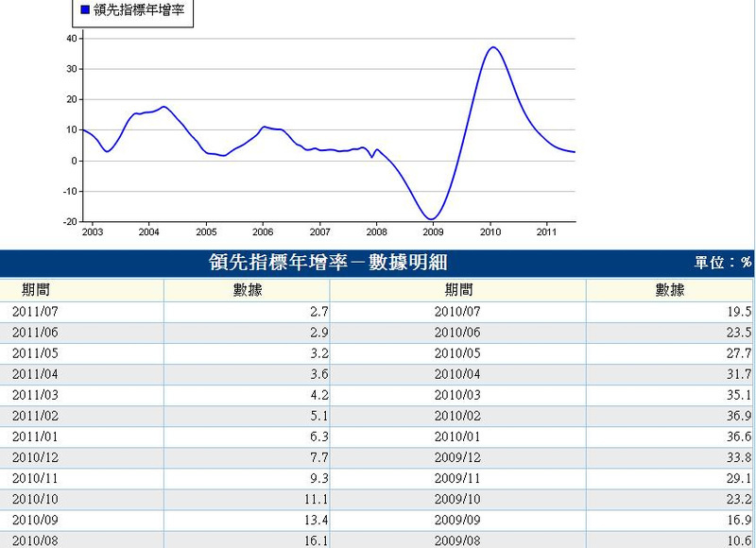Select the date cell 2010/06
756x548 pixels.
pyautogui.click(x=457, y=332)
